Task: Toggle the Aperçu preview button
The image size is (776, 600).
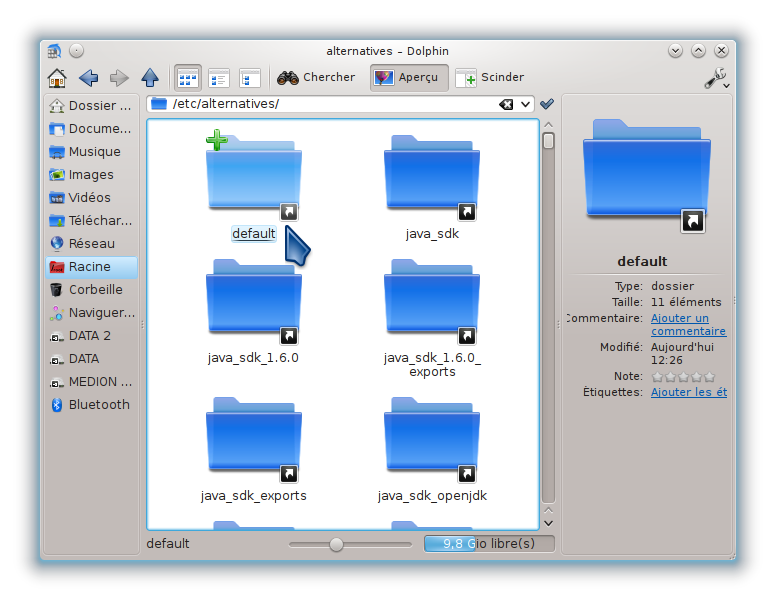Action: 409,78
